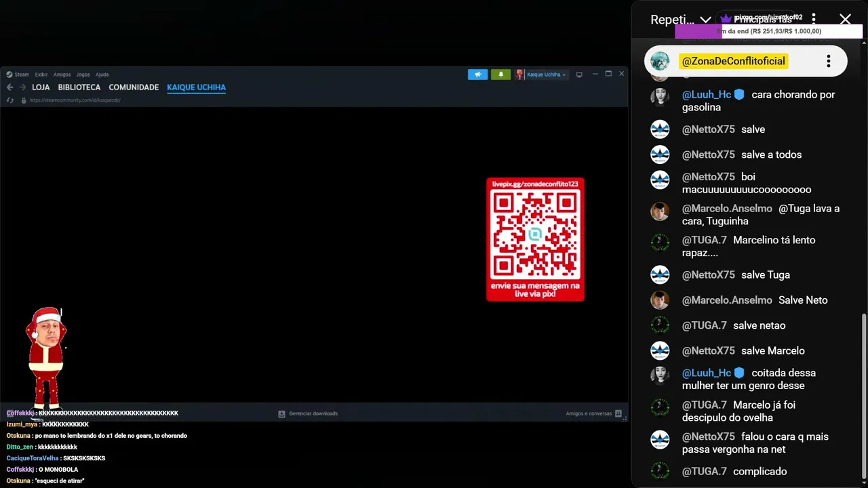Open Steam notifications bell button
868x488 pixels.
(500, 75)
